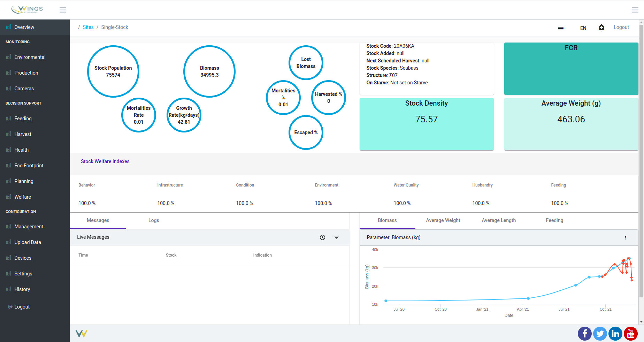Open Production page in sidebar
644x342 pixels.
(x=35, y=73)
